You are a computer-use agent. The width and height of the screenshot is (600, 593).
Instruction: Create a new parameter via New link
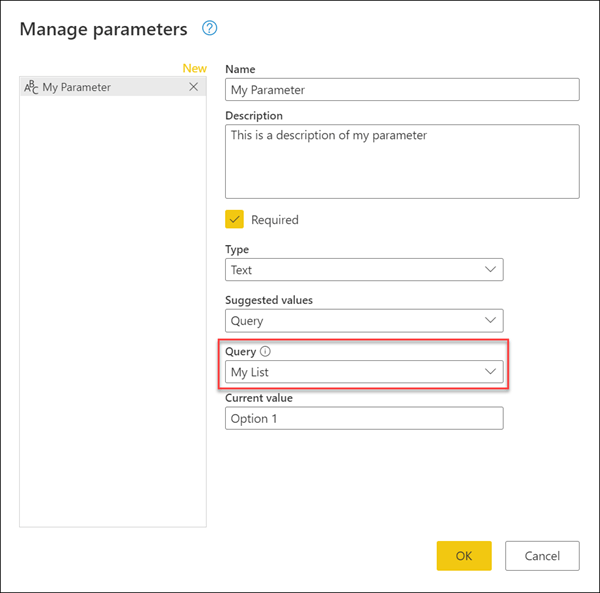pyautogui.click(x=195, y=68)
